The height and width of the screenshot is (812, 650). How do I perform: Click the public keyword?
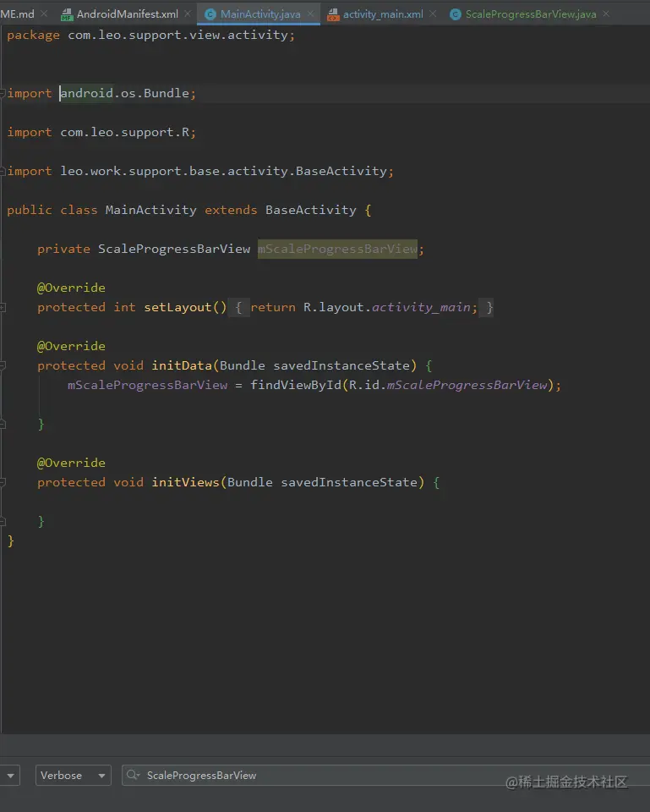[x=30, y=211]
